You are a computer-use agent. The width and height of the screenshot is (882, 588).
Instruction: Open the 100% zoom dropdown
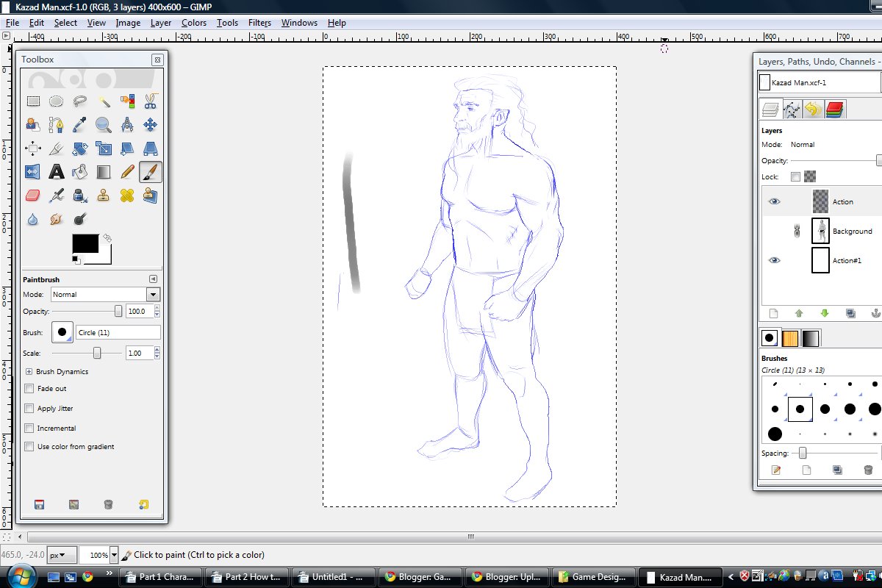coord(112,555)
